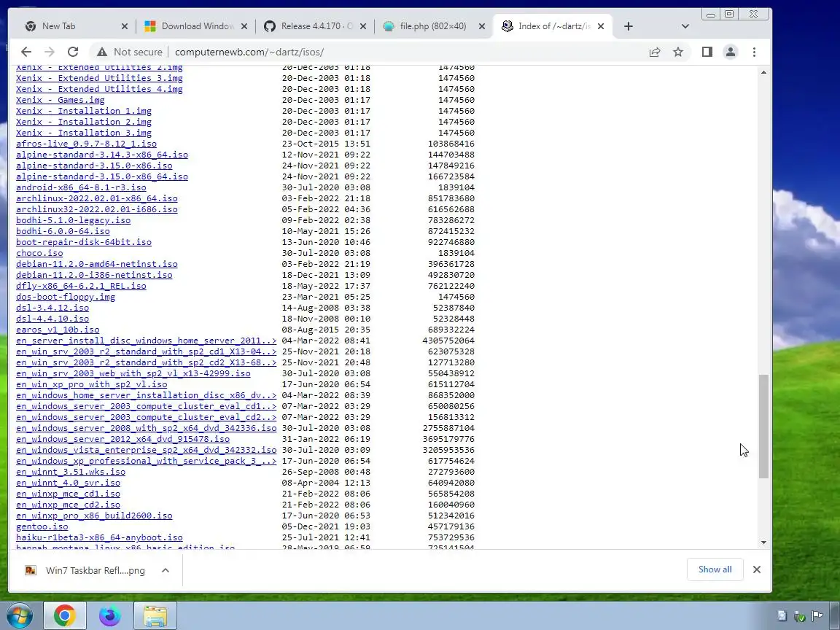Open Xenix - Installation 1.img link
The width and height of the screenshot is (840, 630).
[84, 111]
